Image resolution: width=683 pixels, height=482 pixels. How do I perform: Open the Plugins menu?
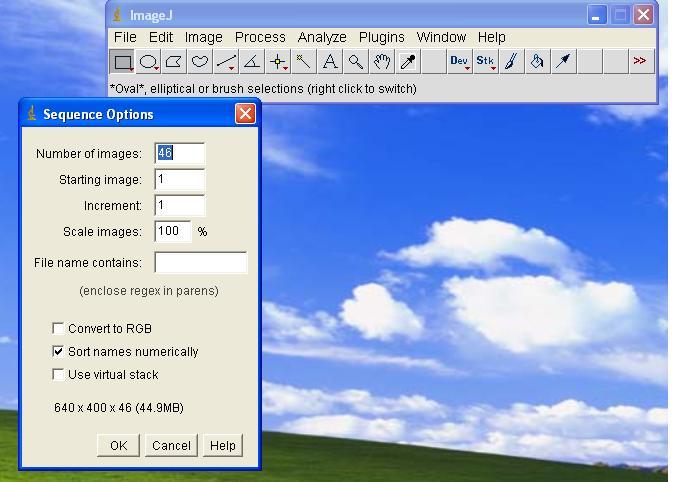(382, 37)
